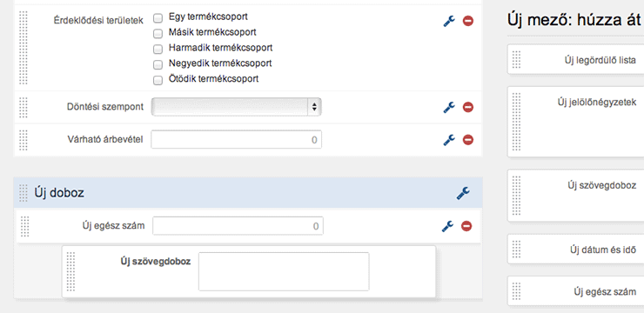
Task: Enable the Ötödik termékcsoport checkbox
Action: (x=158, y=80)
